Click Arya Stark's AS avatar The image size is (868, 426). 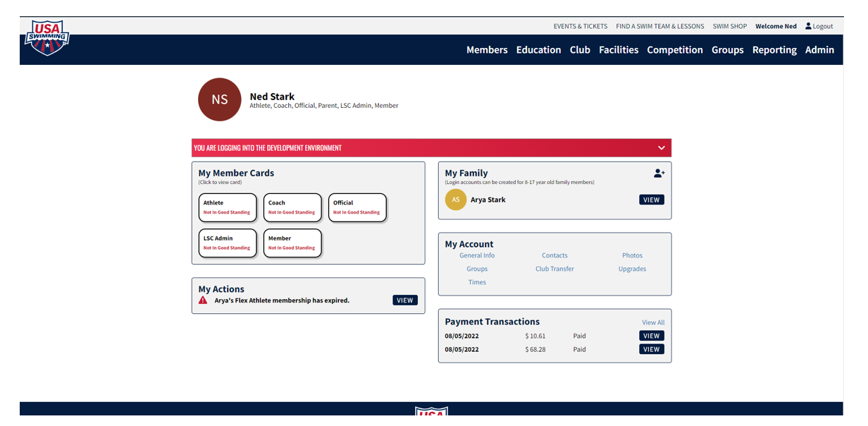click(x=456, y=200)
